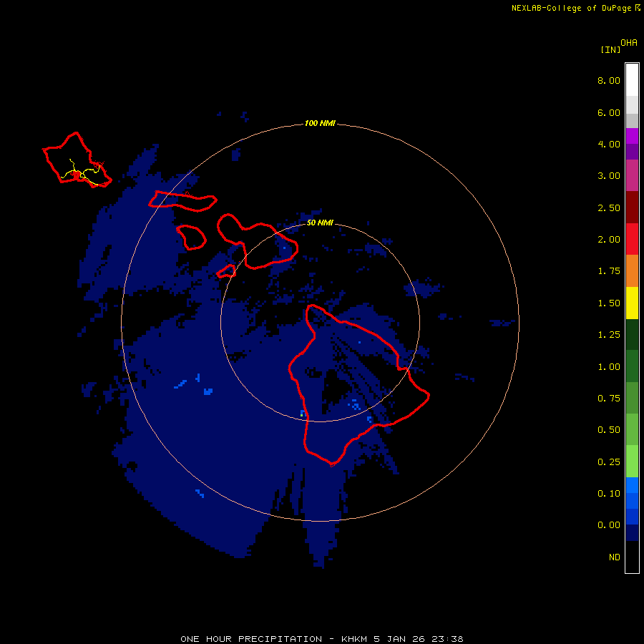Select the 8.00 legend value

coord(609,80)
